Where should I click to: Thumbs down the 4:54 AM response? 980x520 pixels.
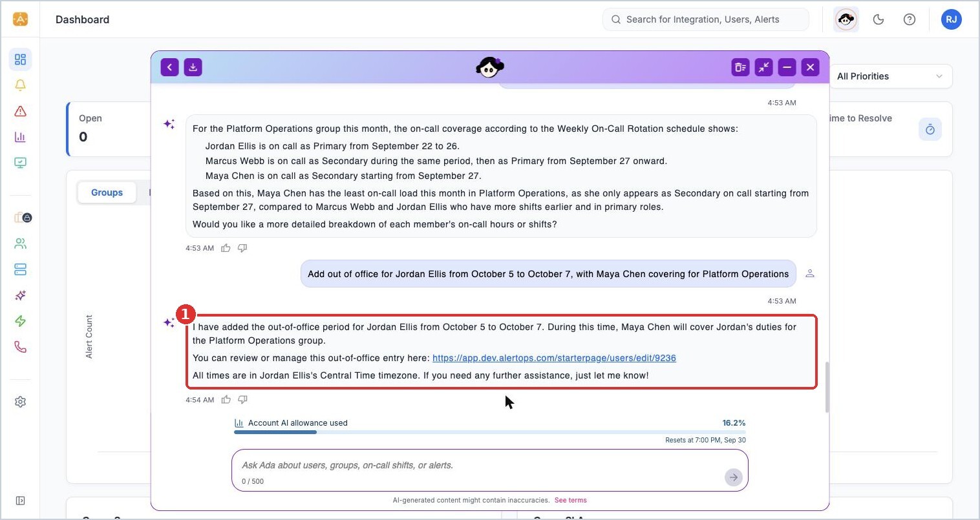click(242, 400)
